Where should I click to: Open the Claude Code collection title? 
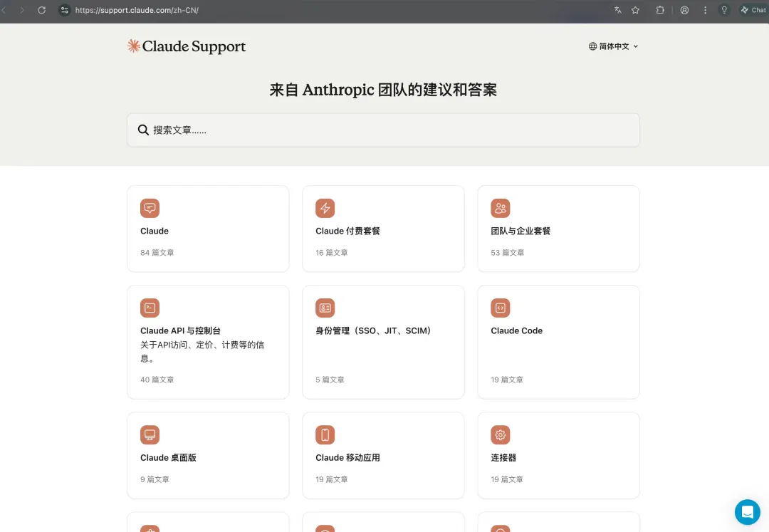tap(516, 331)
